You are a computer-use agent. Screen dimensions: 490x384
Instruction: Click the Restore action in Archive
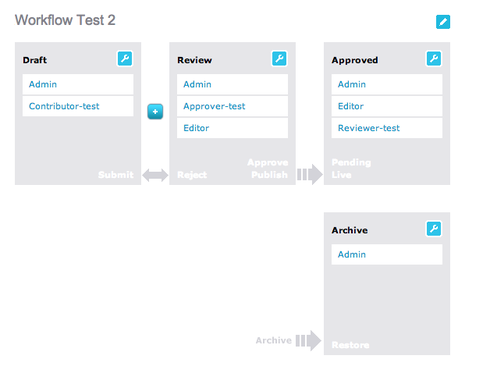click(350, 345)
